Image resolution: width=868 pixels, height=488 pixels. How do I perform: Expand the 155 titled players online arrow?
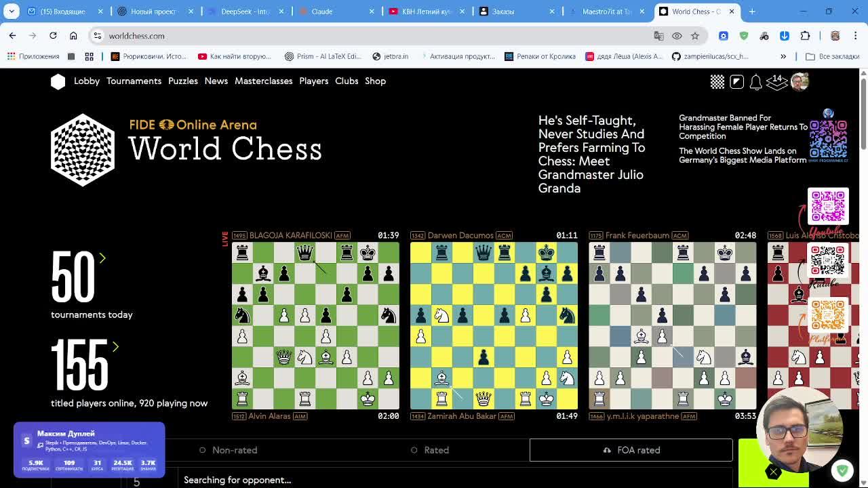(115, 347)
